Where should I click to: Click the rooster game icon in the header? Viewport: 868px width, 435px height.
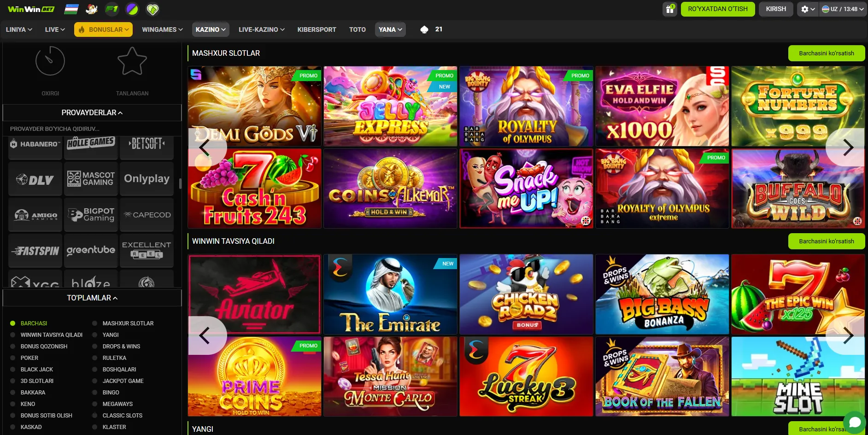click(92, 9)
